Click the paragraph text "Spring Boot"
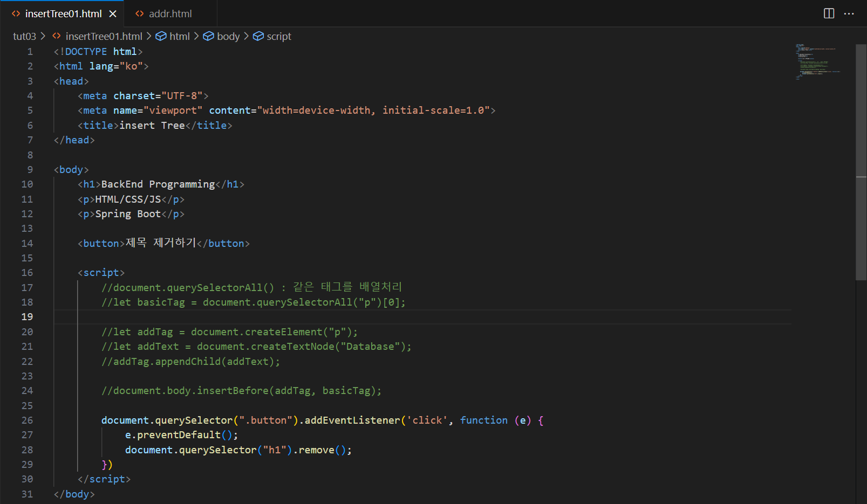Screen dimensions: 867x504 (x=128, y=214)
